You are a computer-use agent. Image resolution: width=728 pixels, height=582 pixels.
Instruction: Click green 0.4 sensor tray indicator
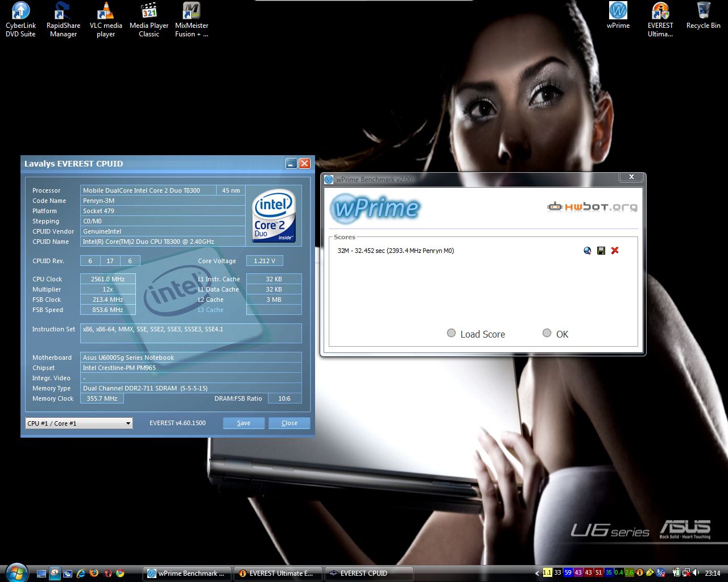pyautogui.click(x=619, y=572)
